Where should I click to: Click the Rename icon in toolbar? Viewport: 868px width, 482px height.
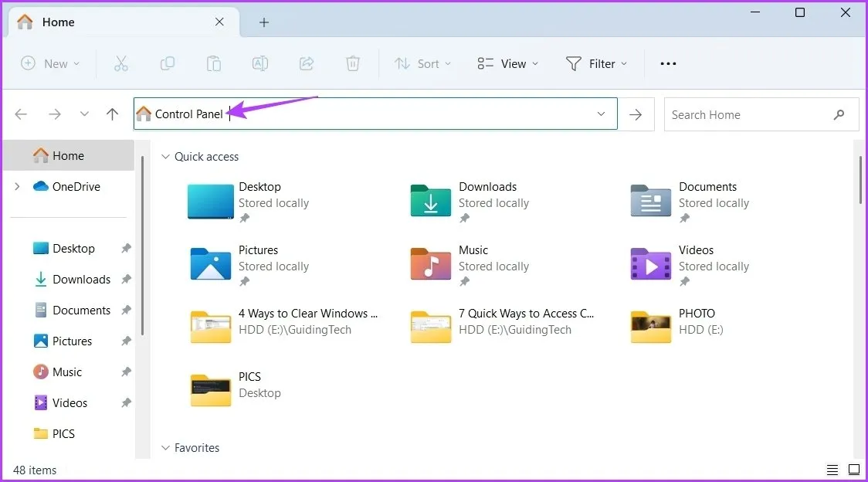tap(260, 64)
